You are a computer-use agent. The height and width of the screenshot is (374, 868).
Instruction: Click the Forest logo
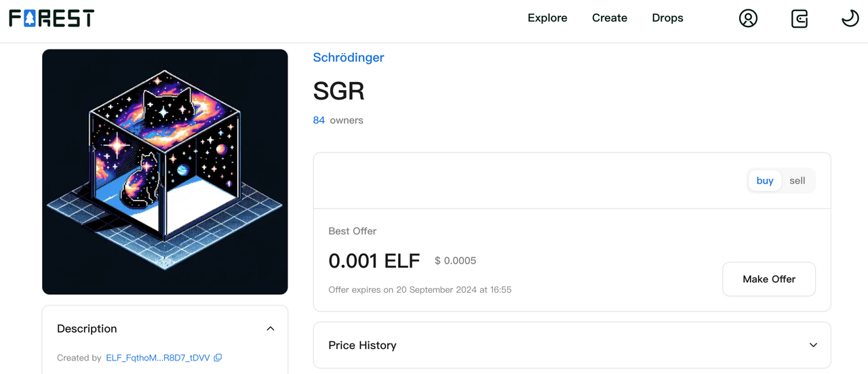(52, 18)
